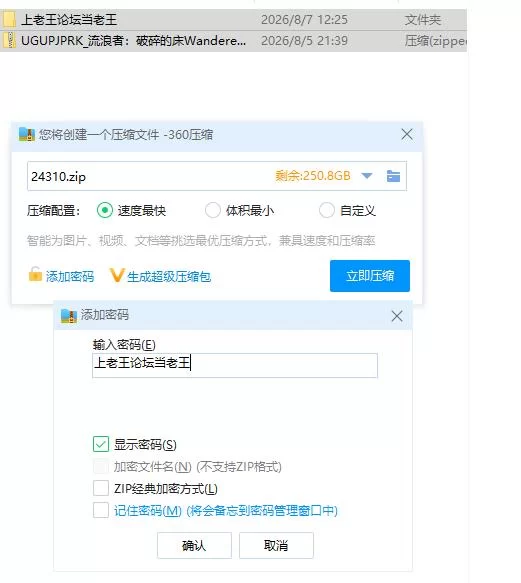Click the V icon for 生成超级压缩包
The image size is (521, 583).
coord(116,275)
